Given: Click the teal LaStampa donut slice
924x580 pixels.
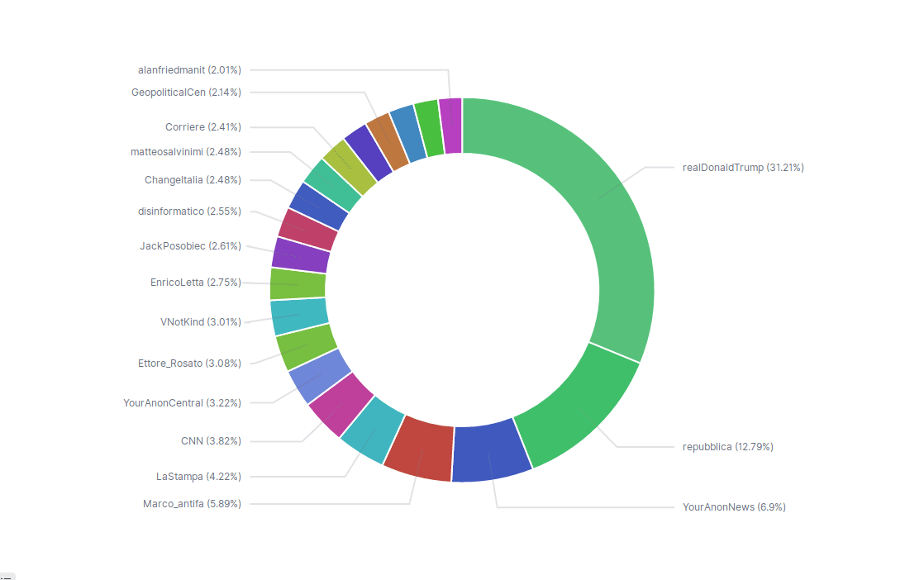Looking at the screenshot, I should pos(373,430).
